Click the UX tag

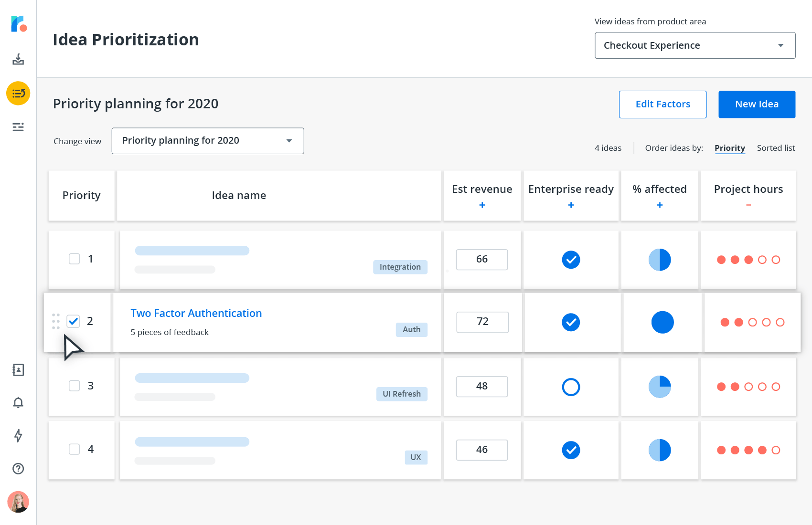pos(416,457)
